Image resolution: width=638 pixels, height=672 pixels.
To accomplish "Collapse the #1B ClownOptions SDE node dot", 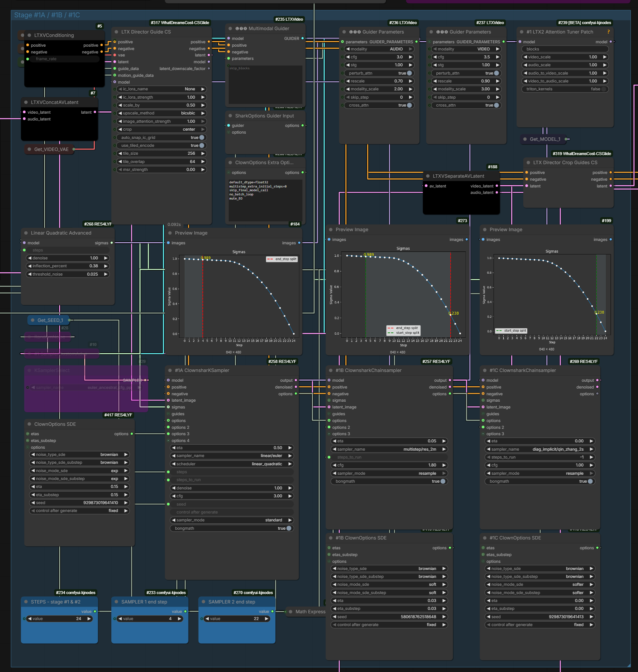I will point(331,538).
